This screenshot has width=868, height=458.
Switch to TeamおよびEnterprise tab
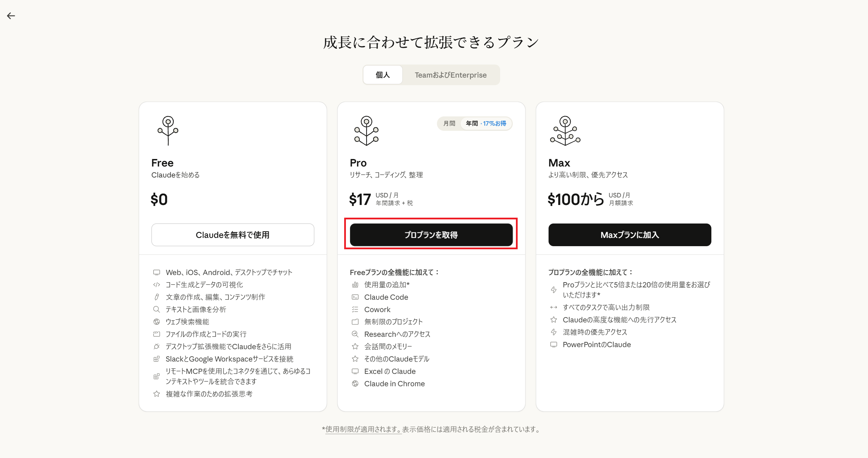(451, 75)
